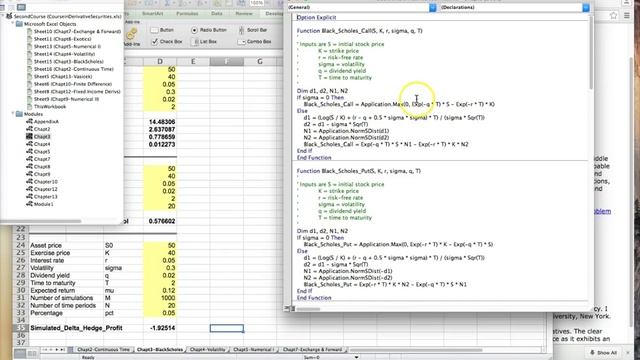
Task: Click Show All in browser downloads bar
Action: pyautogui.click(x=603, y=353)
